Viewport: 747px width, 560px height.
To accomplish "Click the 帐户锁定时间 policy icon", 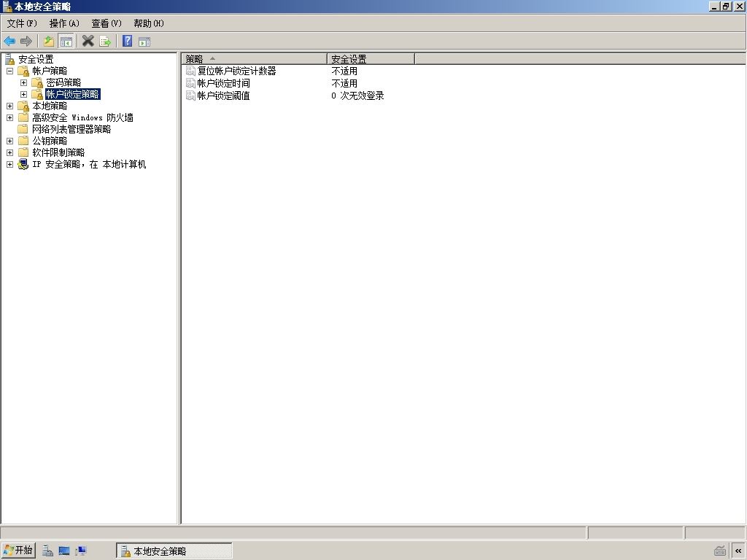I will point(190,83).
